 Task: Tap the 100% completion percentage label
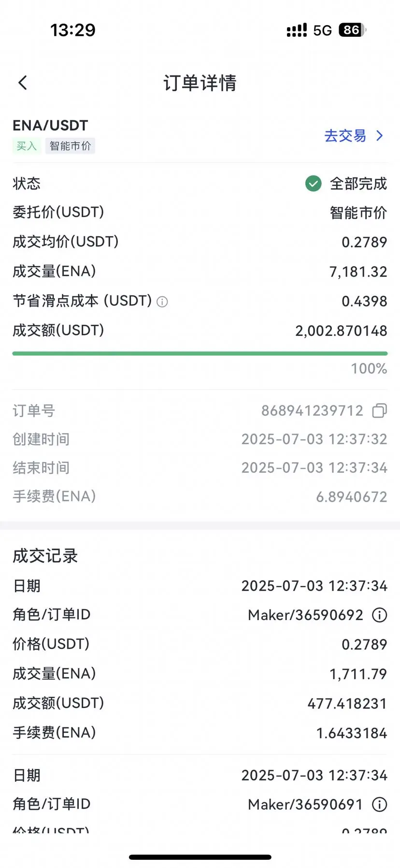369,369
